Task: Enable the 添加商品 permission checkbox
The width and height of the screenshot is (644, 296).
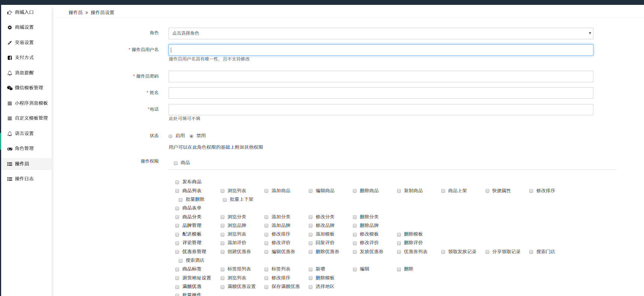Action: (266, 191)
